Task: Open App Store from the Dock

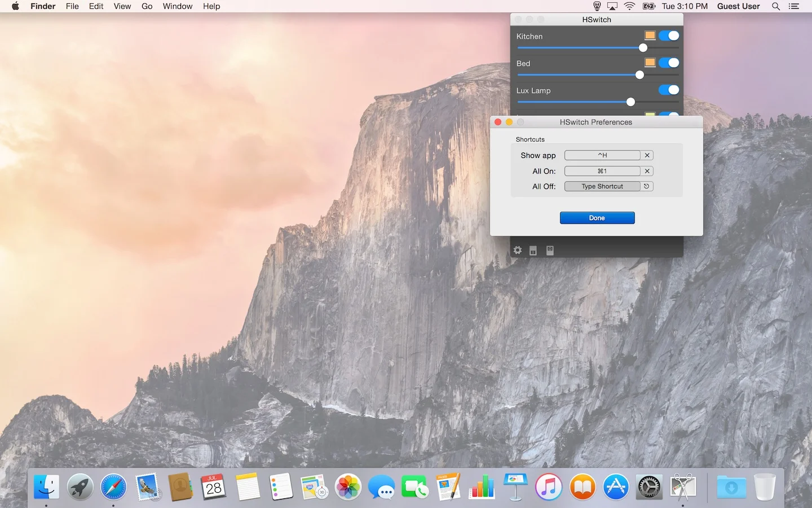Action: click(616, 487)
